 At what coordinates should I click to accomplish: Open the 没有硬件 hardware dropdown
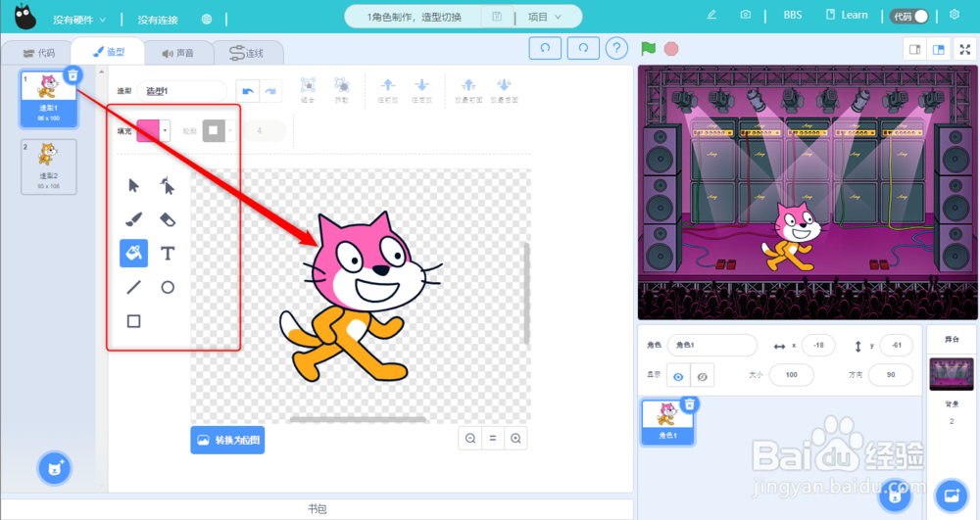79,20
